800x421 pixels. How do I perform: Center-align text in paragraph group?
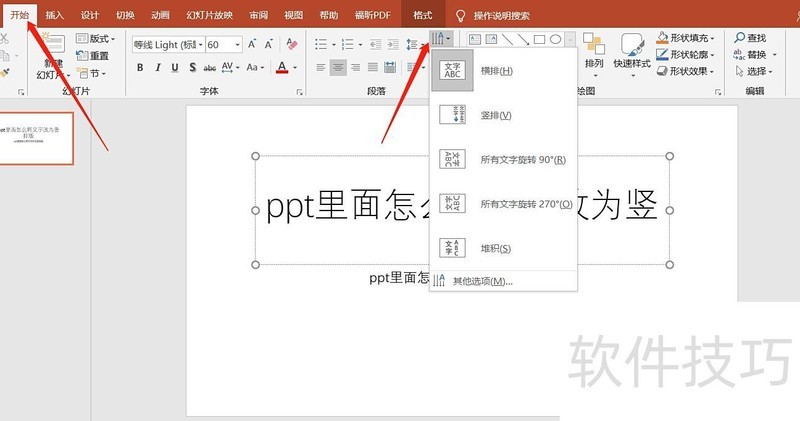pos(338,67)
